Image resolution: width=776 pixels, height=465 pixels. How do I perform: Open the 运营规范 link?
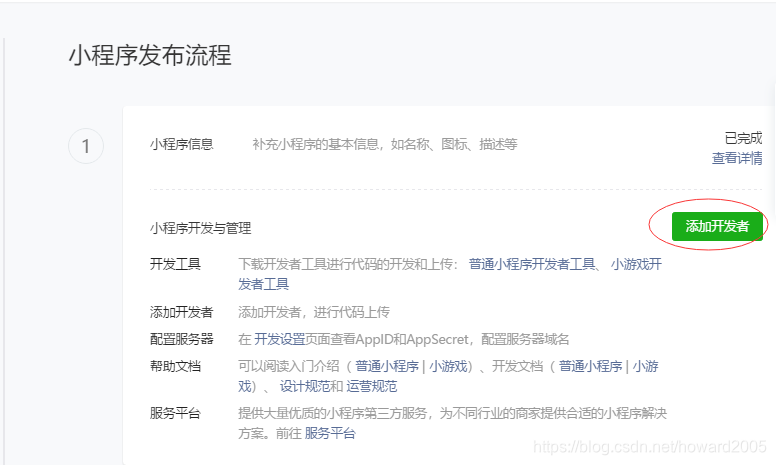[x=371, y=386]
